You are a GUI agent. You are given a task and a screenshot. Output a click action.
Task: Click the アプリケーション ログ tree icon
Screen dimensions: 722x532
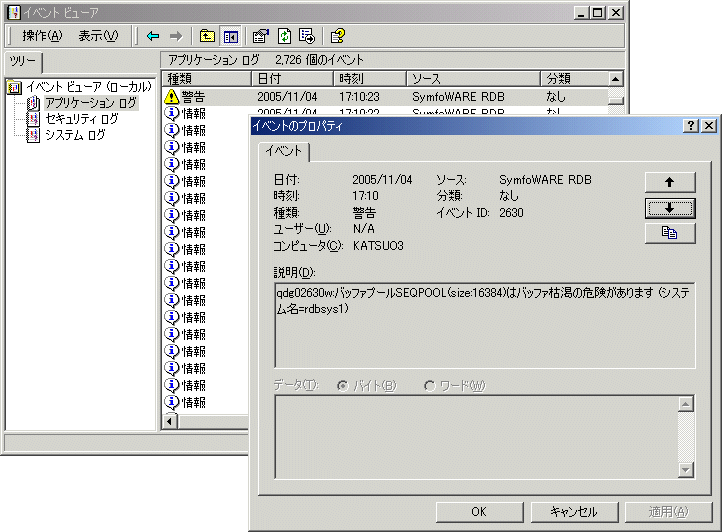[x=33, y=103]
